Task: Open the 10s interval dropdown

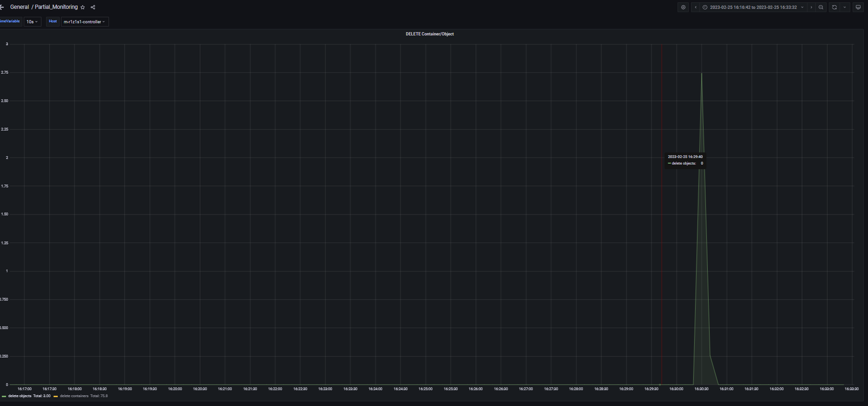Action: [32, 22]
